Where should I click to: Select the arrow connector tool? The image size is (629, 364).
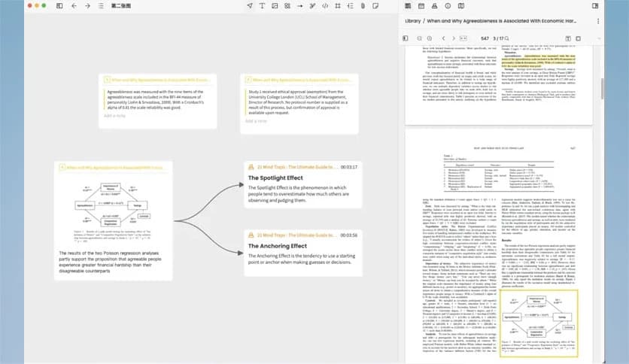(x=299, y=5)
